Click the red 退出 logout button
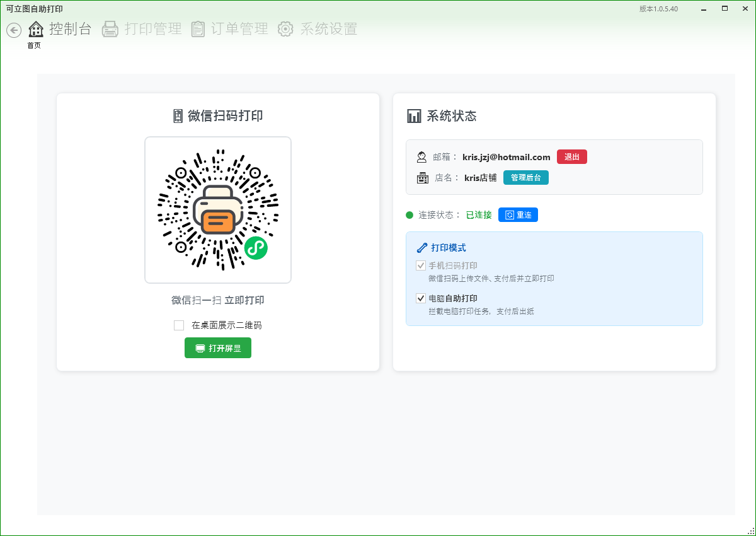The width and height of the screenshot is (756, 536). 572,157
